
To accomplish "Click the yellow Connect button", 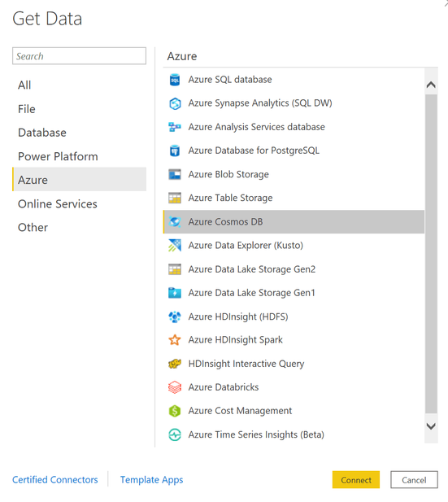I will pyautogui.click(x=356, y=480).
